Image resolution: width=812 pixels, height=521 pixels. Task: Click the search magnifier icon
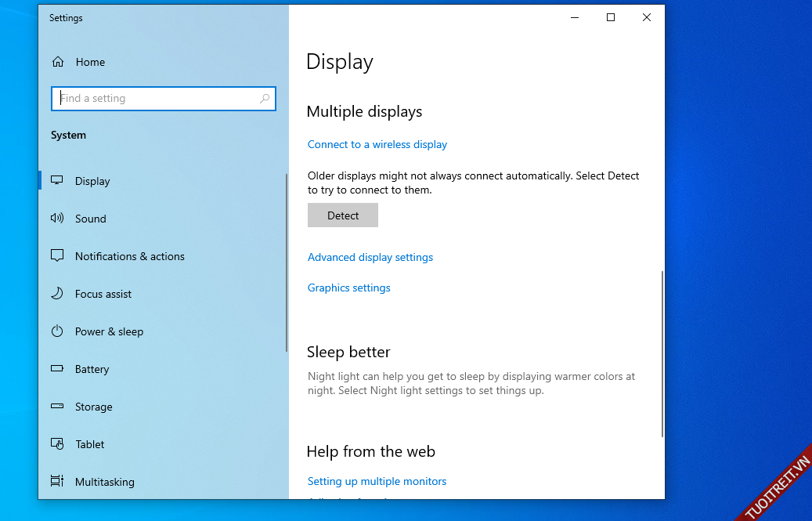click(x=265, y=99)
